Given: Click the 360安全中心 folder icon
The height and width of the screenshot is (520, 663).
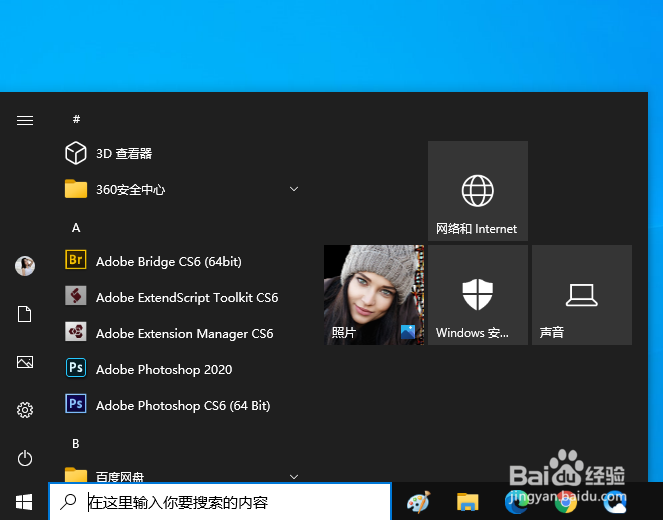Looking at the screenshot, I should [76, 189].
